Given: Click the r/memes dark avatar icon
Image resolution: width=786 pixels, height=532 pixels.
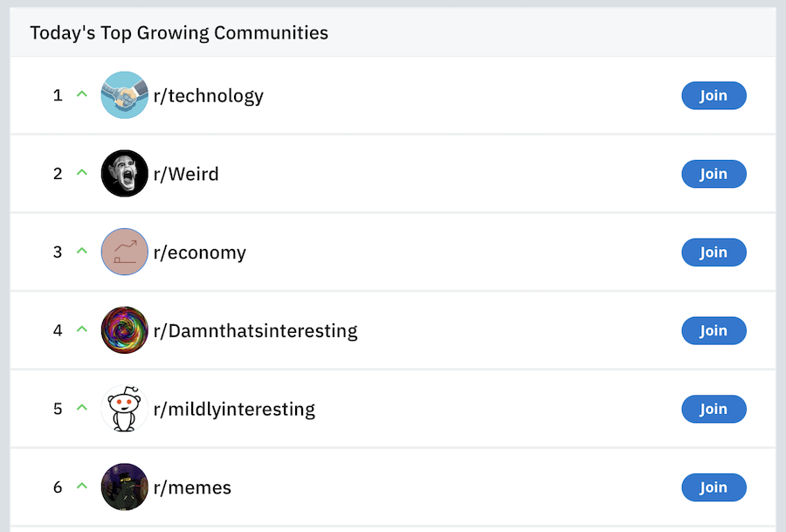Looking at the screenshot, I should pyautogui.click(x=125, y=487).
